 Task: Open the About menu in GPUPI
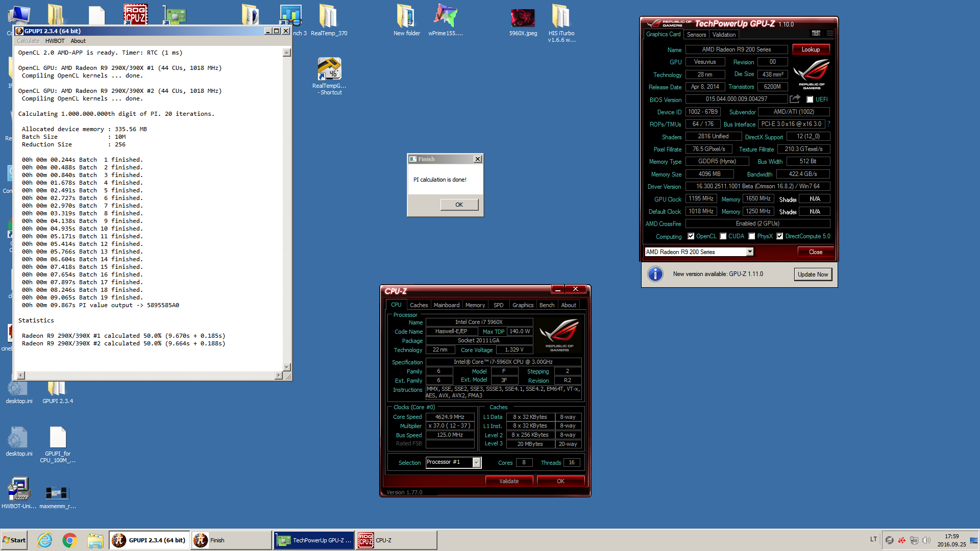[x=78, y=41]
